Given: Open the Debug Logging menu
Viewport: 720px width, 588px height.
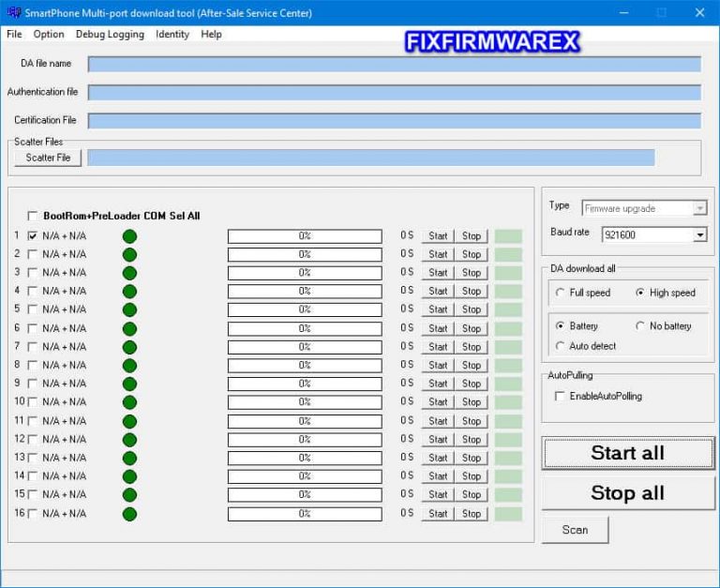Looking at the screenshot, I should pyautogui.click(x=110, y=34).
